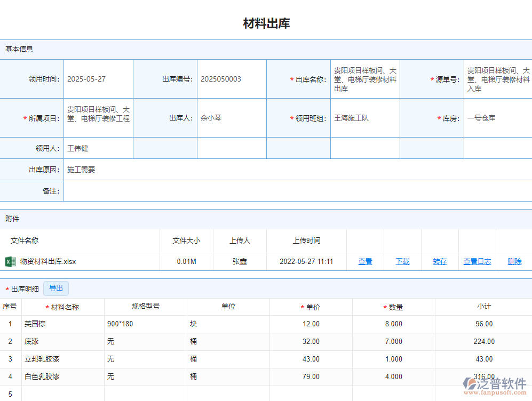Viewport: 532px width, 401px height.
Task: Click the 库房 field showing 一号仓库
Action: 497,118
